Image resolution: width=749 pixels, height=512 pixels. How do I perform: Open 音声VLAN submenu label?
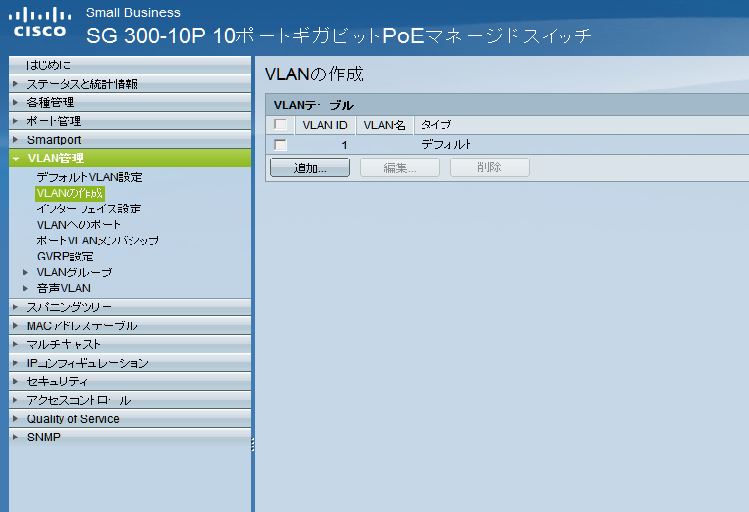[64, 288]
